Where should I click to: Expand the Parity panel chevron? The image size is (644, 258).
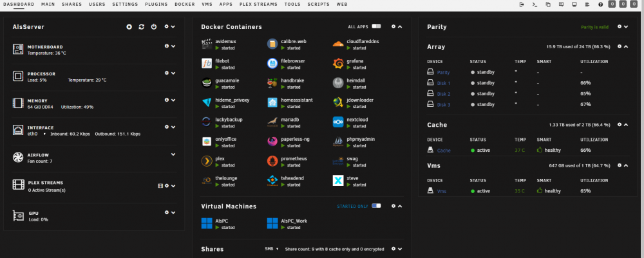(x=627, y=26)
